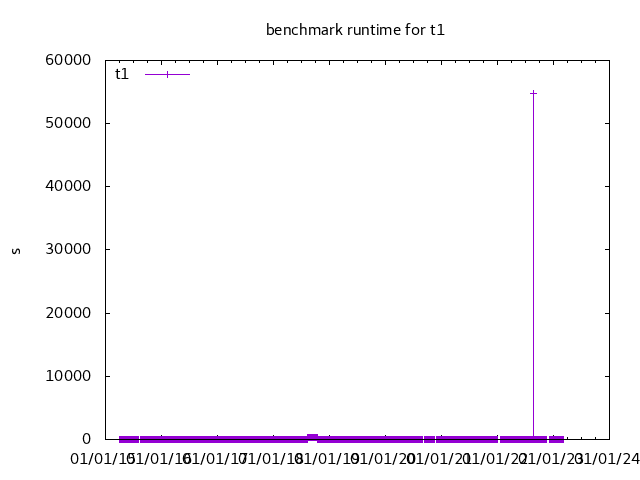Click the right end of the purple data band
This screenshot has height=480, width=640.
562,439
